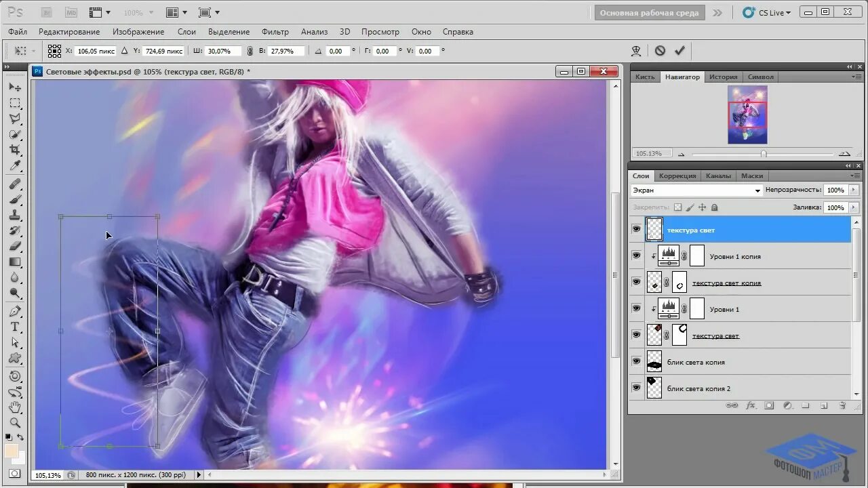
Task: Open the screen mode dropdown
Action: click(x=209, y=12)
